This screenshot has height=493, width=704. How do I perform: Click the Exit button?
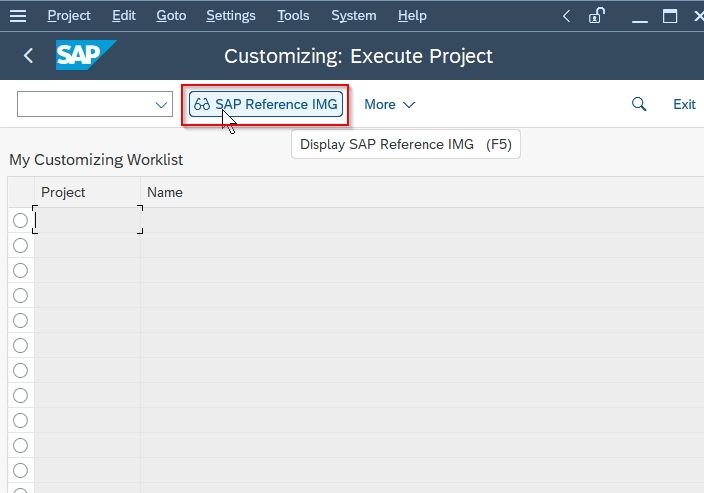684,104
